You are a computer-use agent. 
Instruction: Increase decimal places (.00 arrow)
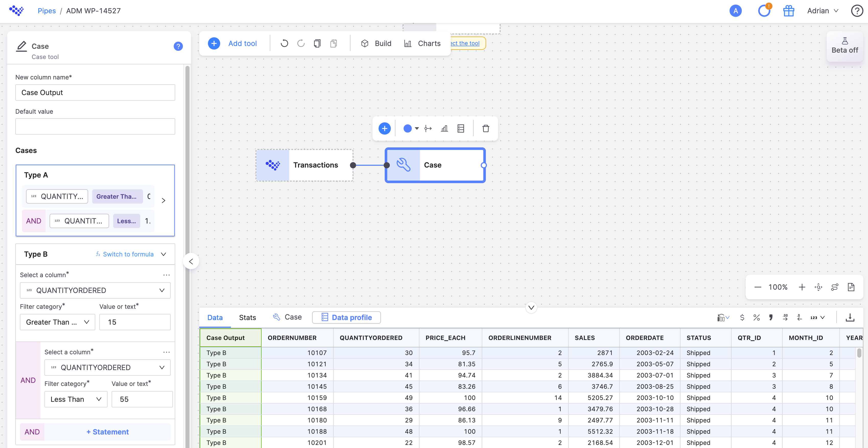point(785,317)
